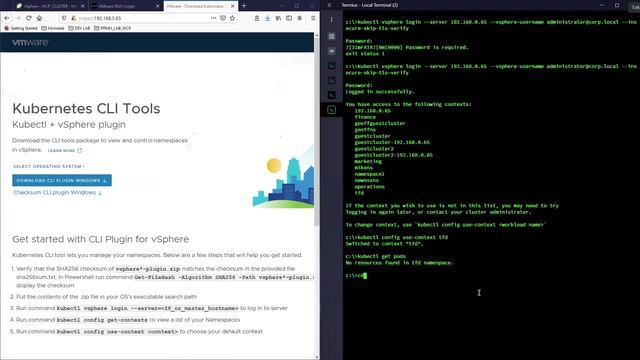
Task: Click Download CLI Plugin Windows button
Action: click(x=62, y=180)
